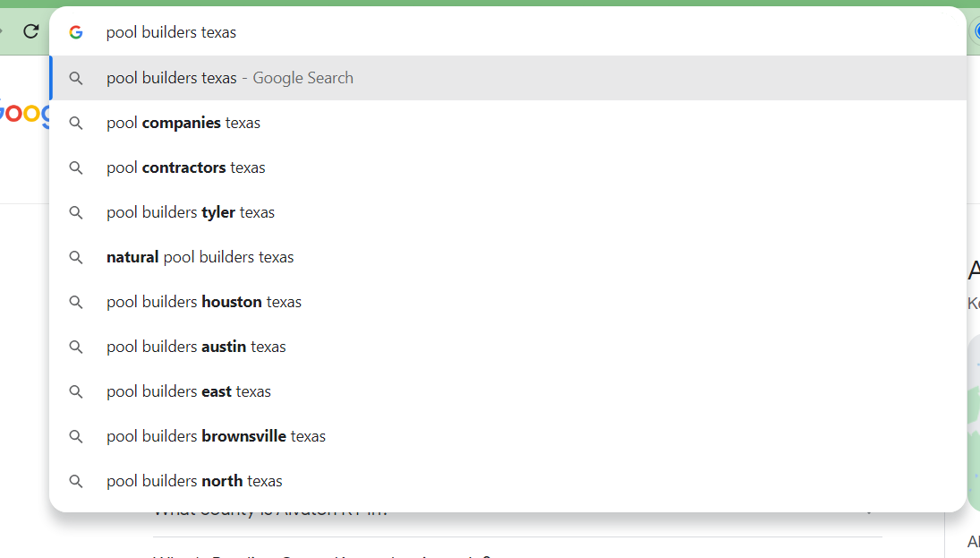The width and height of the screenshot is (980, 558).
Task: Pick the 'pool contractors texas' suggestion
Action: (508, 167)
